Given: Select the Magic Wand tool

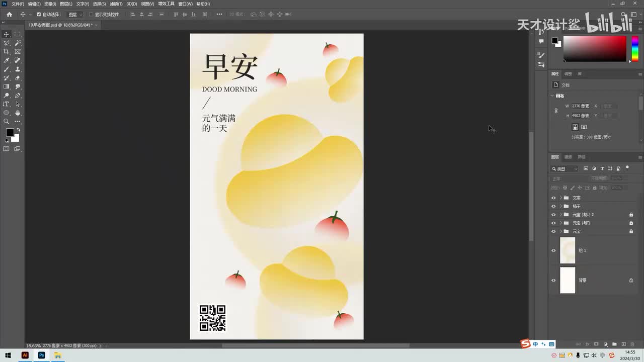Looking at the screenshot, I should [18, 43].
